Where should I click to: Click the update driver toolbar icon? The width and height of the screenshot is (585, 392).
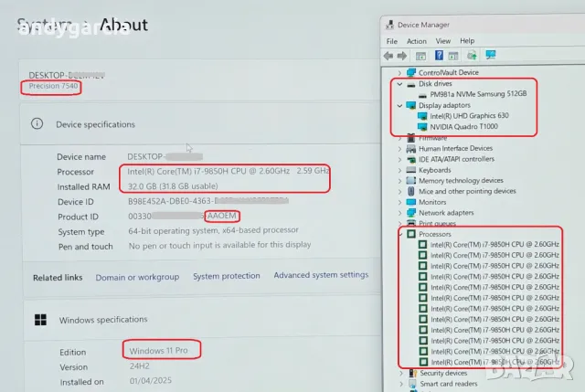472,56
